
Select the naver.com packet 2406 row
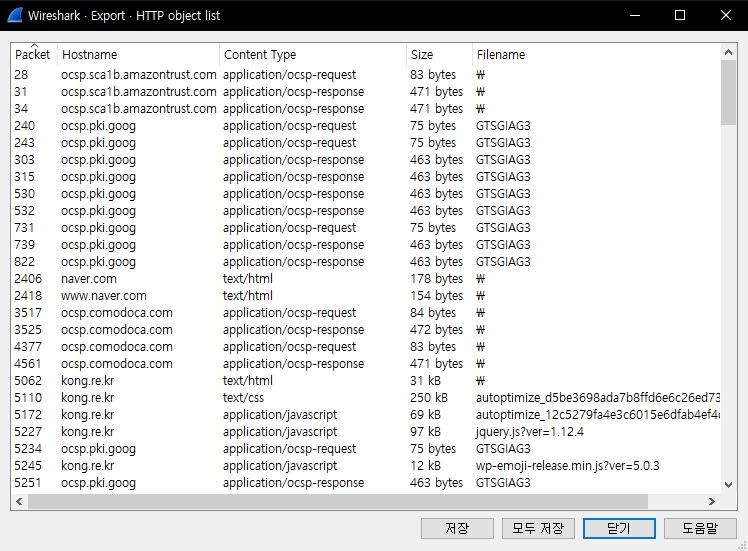pyautogui.click(x=366, y=279)
